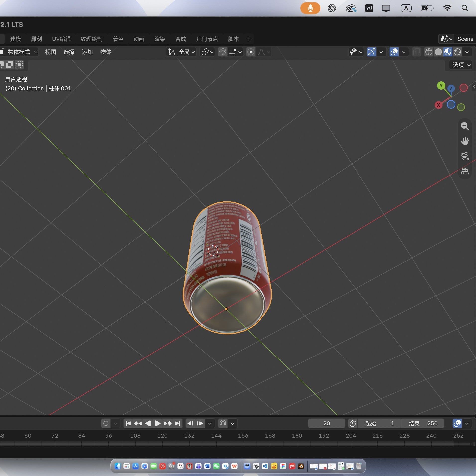Open the 物体 menu
The height and width of the screenshot is (476, 476).
pyautogui.click(x=106, y=52)
